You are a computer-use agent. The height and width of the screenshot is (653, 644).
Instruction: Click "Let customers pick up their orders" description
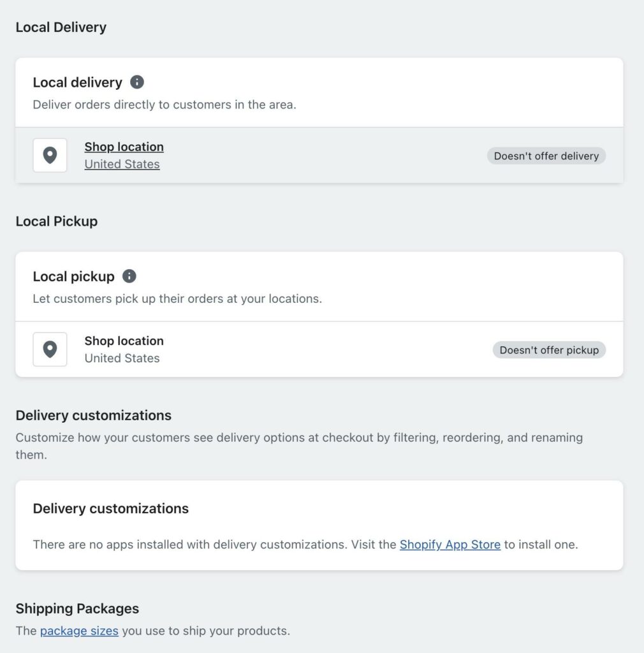point(177,298)
